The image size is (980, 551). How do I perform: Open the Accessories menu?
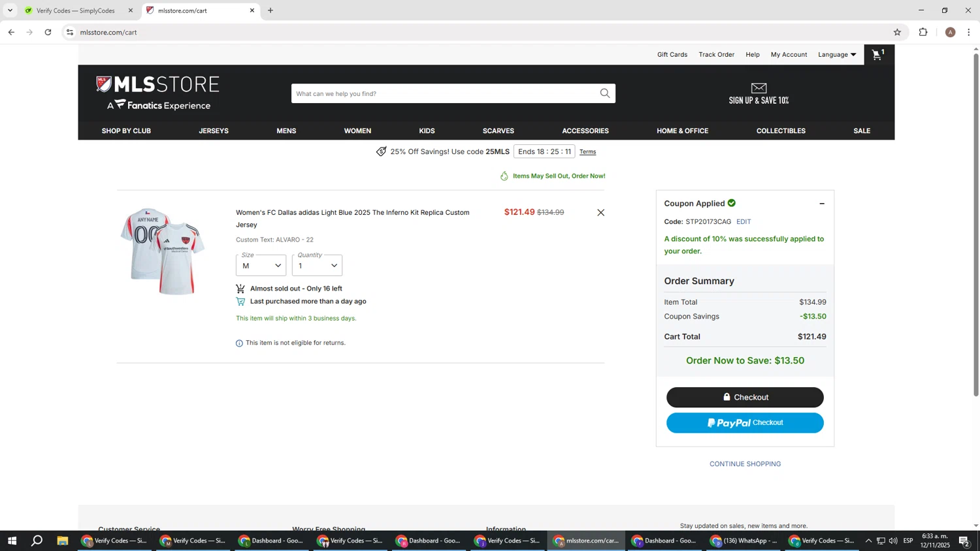tap(585, 131)
